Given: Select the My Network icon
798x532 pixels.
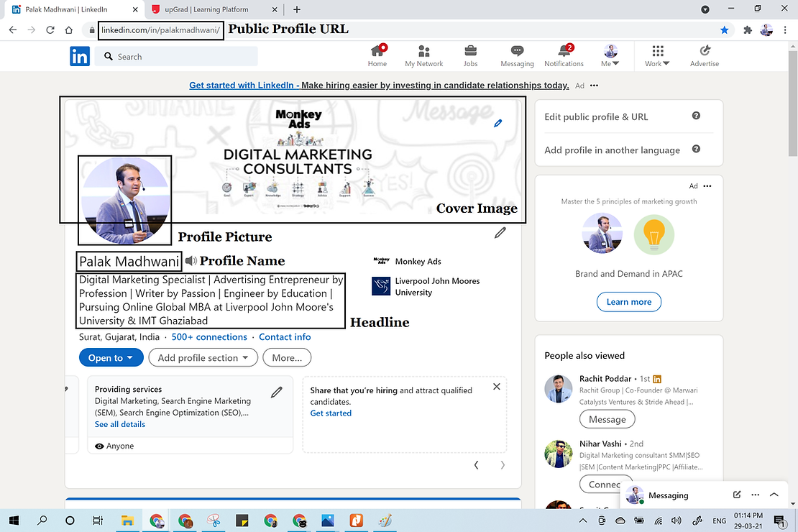Looking at the screenshot, I should point(423,50).
